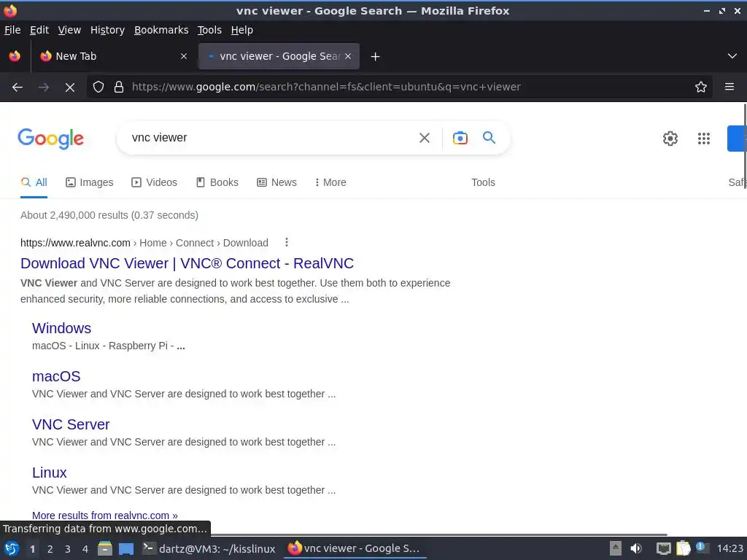Open the Firefox hamburger application menu
The image size is (747, 560).
click(x=729, y=87)
